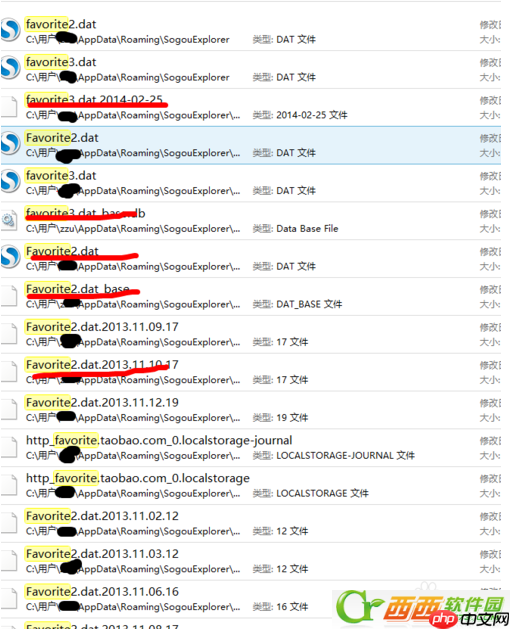
Task: Click file icon of Favorite2.dat_base
Action: pos(9,296)
